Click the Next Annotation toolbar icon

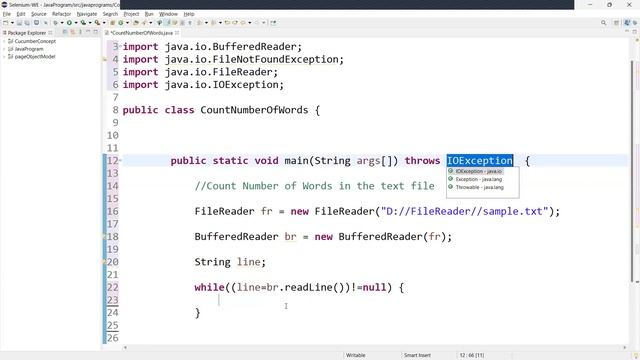pos(200,23)
